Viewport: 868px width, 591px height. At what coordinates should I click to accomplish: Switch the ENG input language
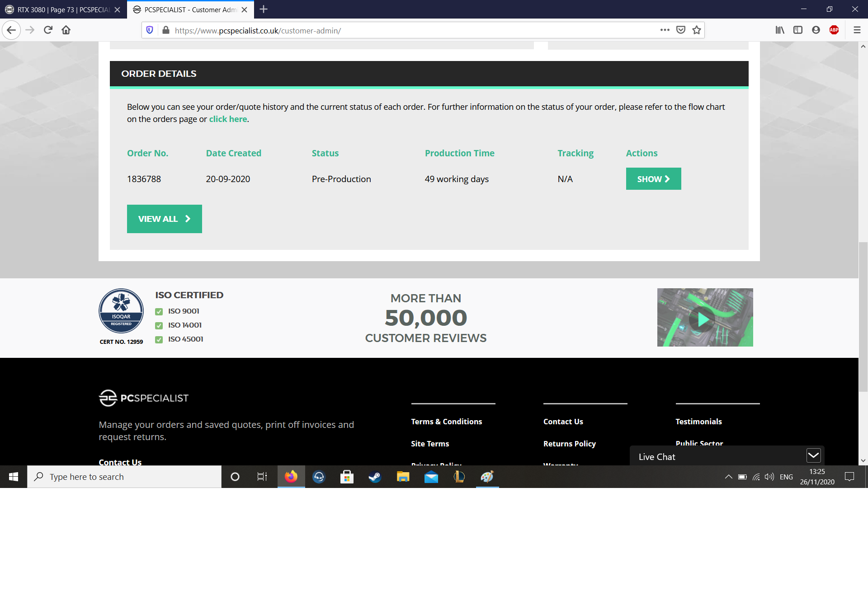[x=786, y=477]
